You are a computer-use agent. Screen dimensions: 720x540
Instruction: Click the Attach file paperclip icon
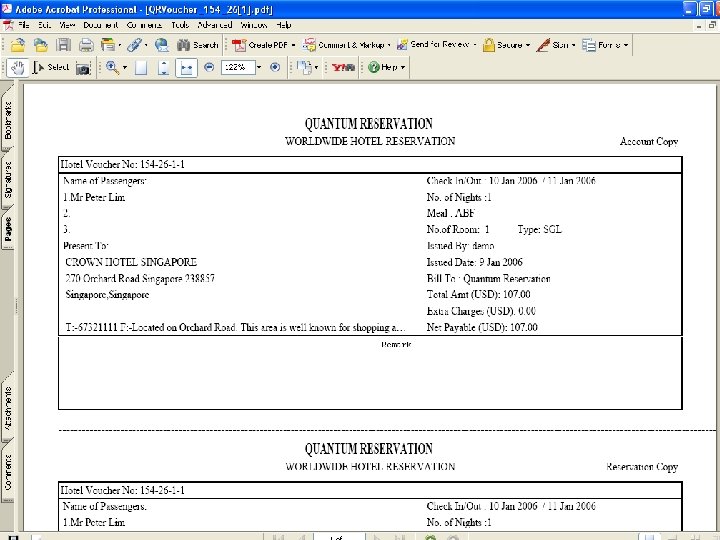pyautogui.click(x=134, y=45)
